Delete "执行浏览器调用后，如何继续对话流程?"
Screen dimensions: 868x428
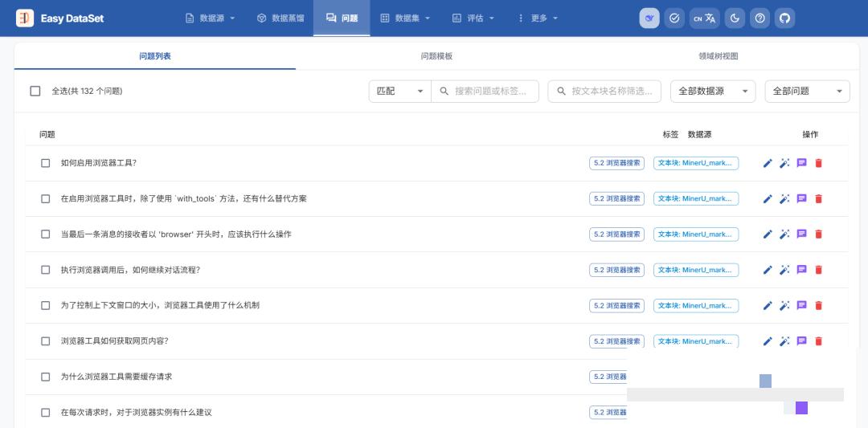819,270
